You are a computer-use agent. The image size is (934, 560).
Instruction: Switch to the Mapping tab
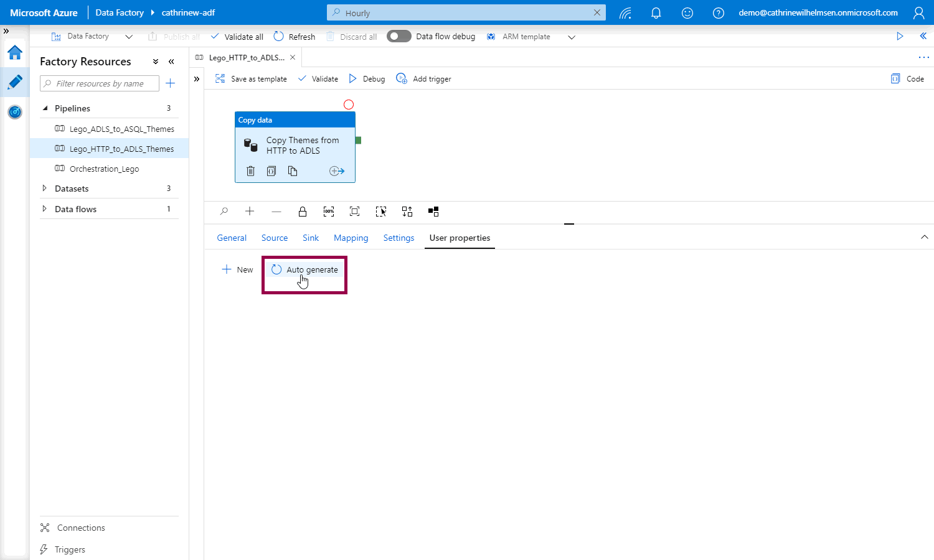[351, 238]
